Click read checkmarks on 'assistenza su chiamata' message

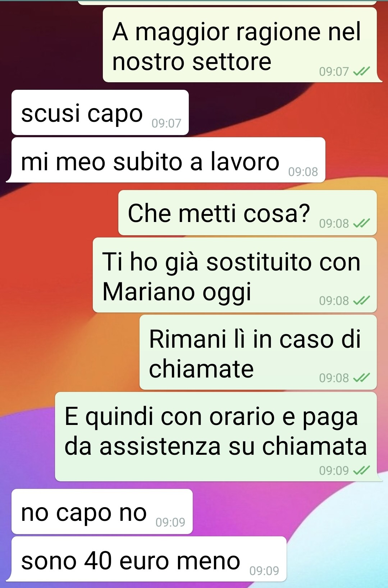coord(361,471)
